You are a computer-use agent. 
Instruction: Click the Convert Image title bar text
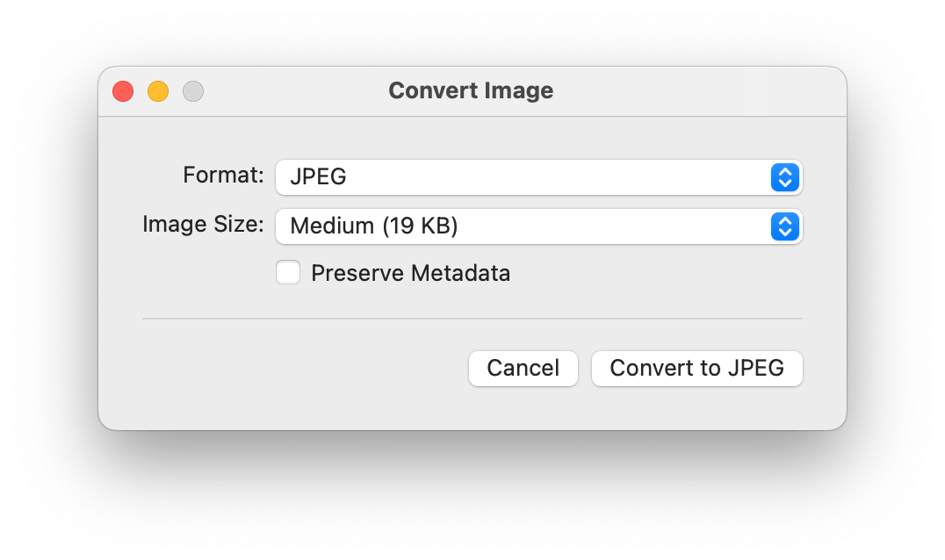click(x=472, y=90)
